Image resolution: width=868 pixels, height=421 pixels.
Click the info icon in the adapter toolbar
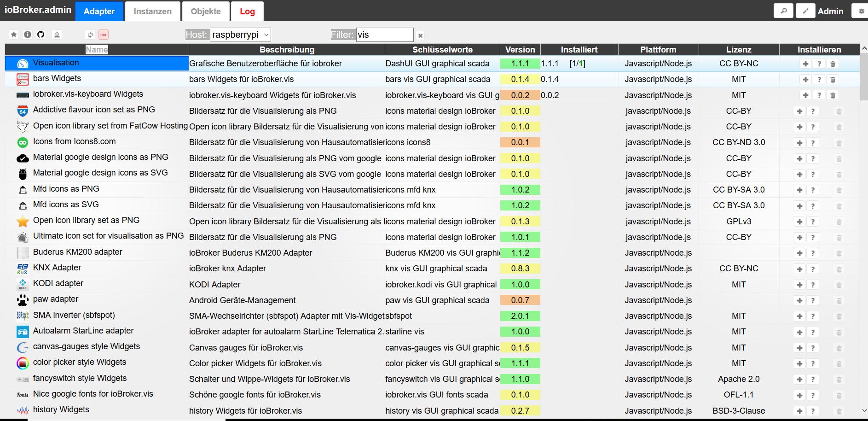click(28, 35)
